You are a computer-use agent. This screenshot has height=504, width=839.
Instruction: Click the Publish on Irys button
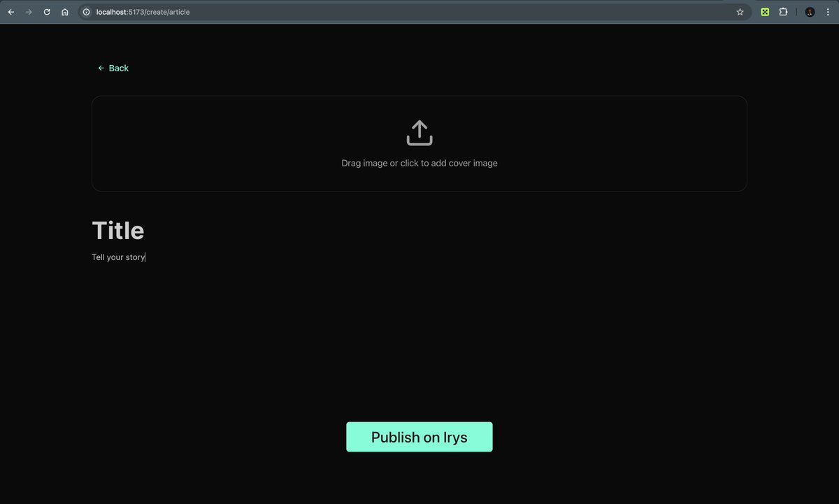(x=419, y=437)
